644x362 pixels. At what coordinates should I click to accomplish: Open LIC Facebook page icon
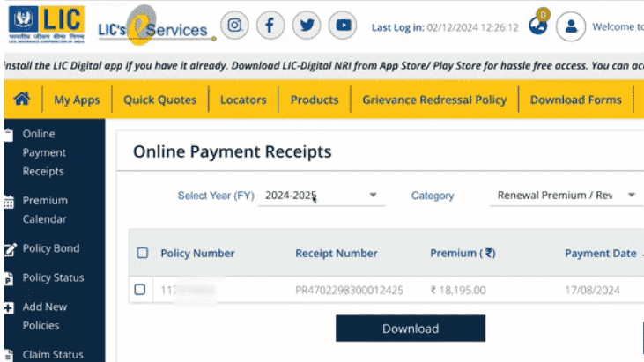[x=270, y=26]
